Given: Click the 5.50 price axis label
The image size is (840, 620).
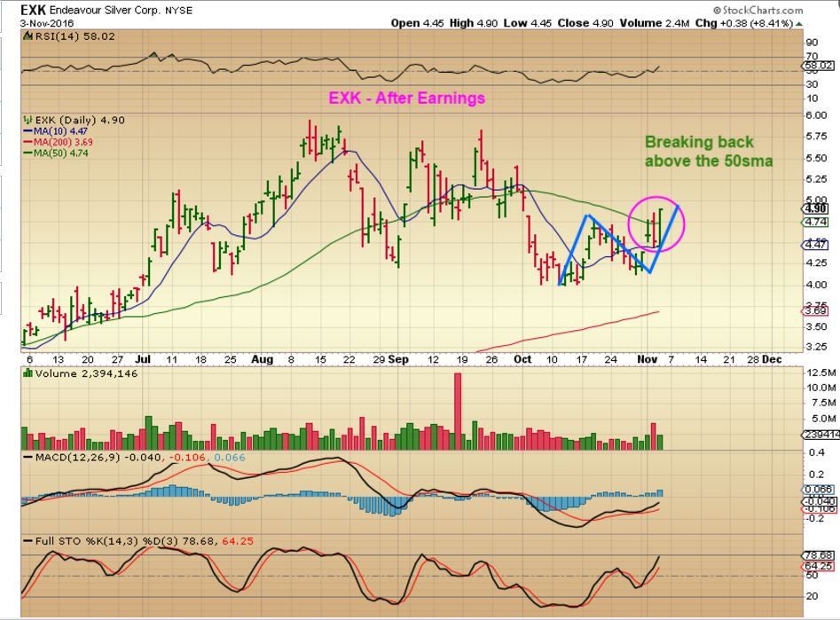Looking at the screenshot, I should (816, 158).
